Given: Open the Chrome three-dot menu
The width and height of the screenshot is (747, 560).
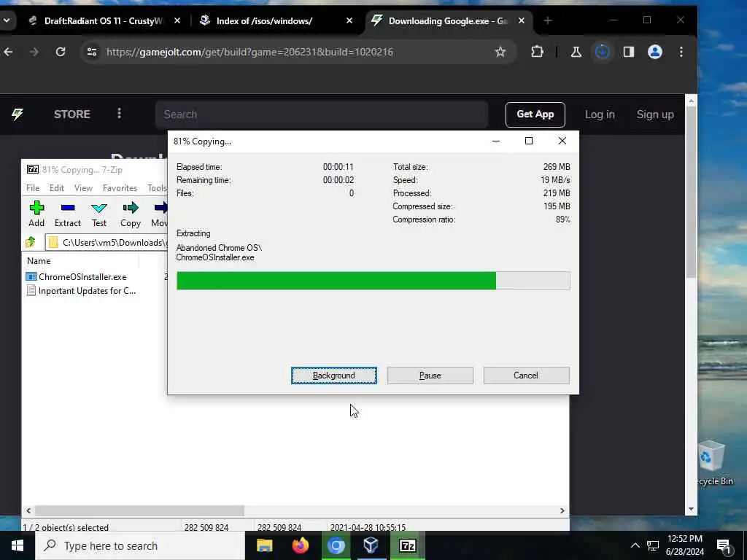Looking at the screenshot, I should (x=681, y=52).
